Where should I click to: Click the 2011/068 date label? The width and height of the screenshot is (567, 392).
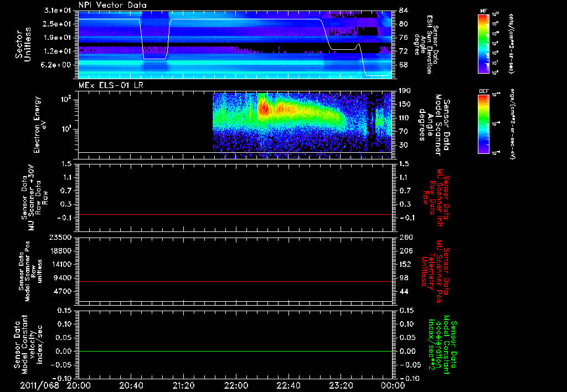click(39, 385)
